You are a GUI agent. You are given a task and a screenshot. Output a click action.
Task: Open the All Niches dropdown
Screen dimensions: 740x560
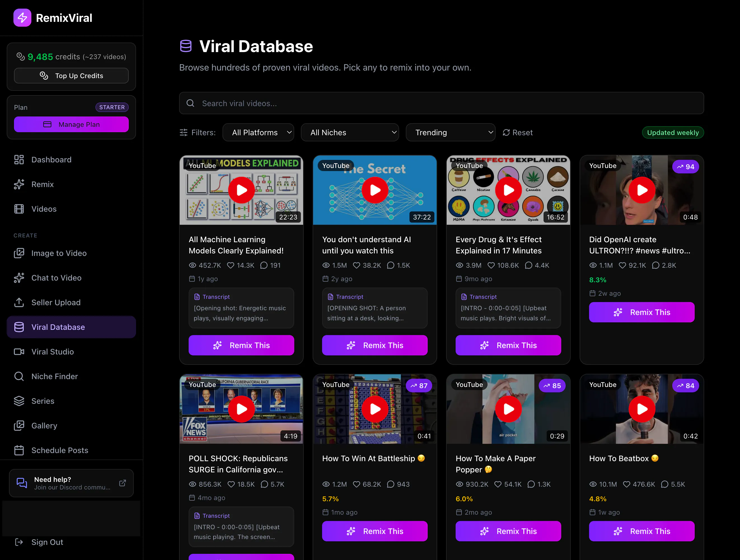click(350, 132)
